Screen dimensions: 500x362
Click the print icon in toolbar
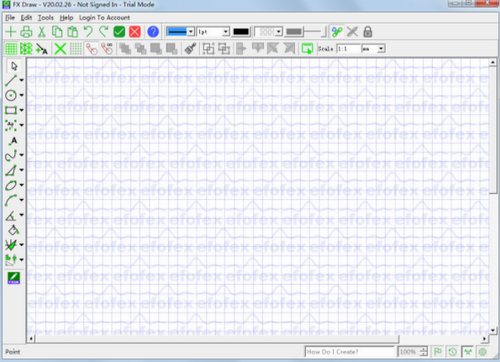(26, 32)
